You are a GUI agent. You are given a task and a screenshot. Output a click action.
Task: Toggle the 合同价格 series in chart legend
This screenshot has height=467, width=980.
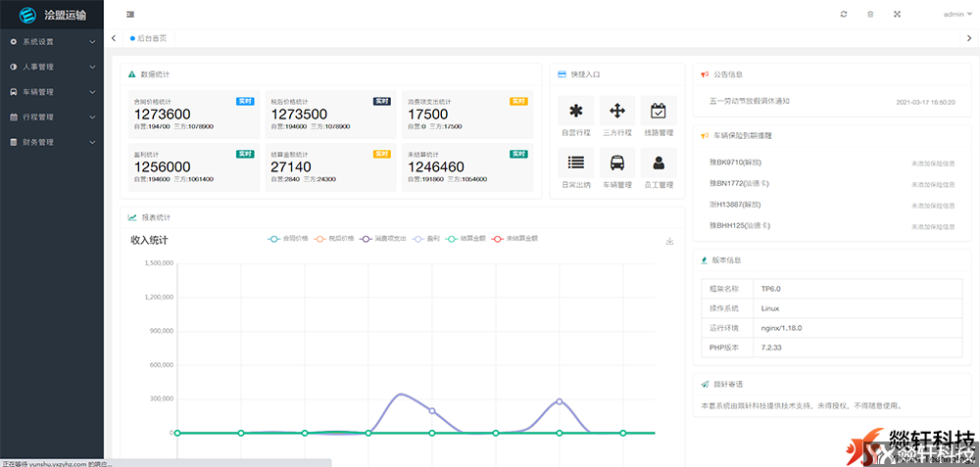288,238
